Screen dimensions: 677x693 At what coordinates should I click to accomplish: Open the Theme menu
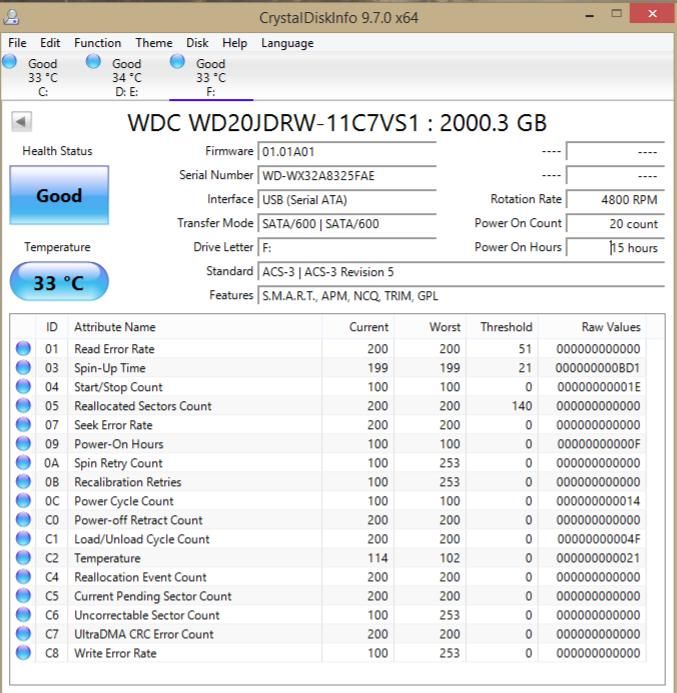click(x=154, y=43)
